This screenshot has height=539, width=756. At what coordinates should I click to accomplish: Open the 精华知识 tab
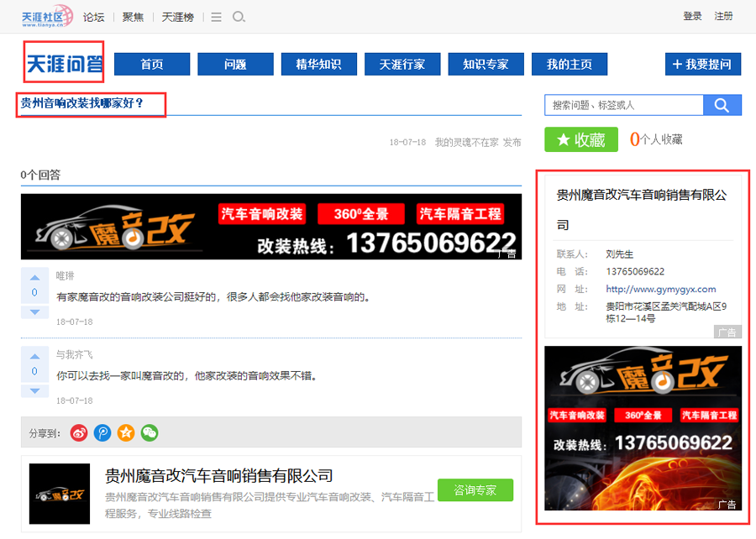coord(318,64)
